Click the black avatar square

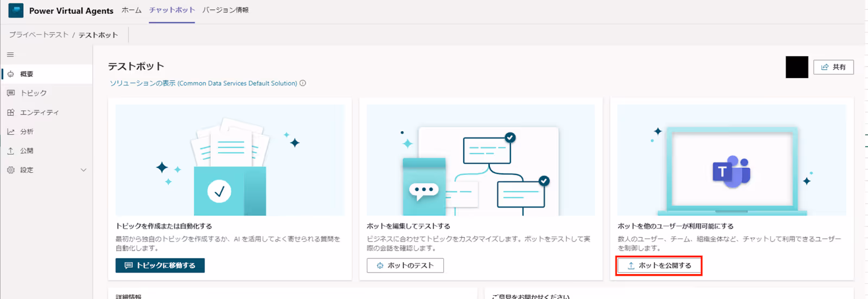coord(797,67)
